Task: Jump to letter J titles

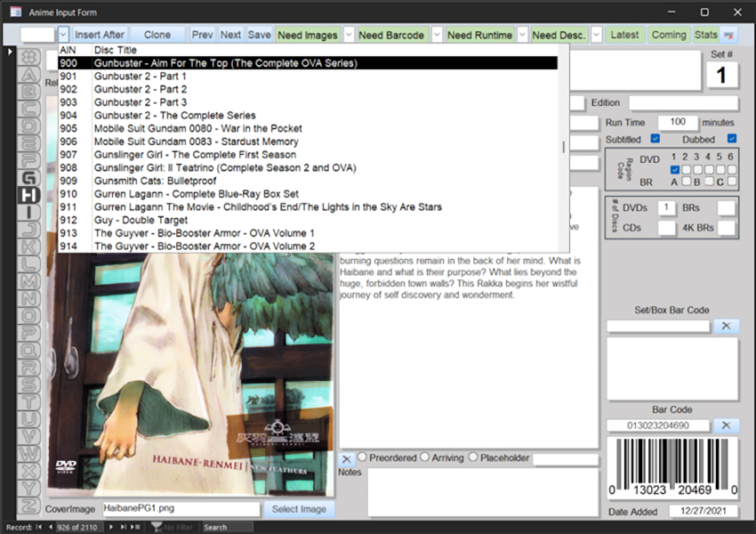Action: click(x=29, y=230)
